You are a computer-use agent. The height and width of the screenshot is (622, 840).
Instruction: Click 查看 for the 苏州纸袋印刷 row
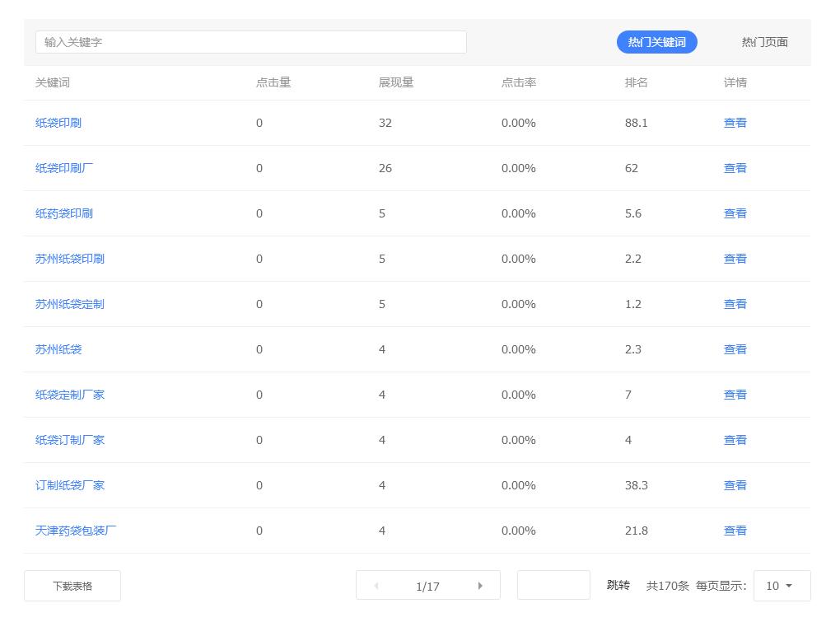pyautogui.click(x=735, y=259)
